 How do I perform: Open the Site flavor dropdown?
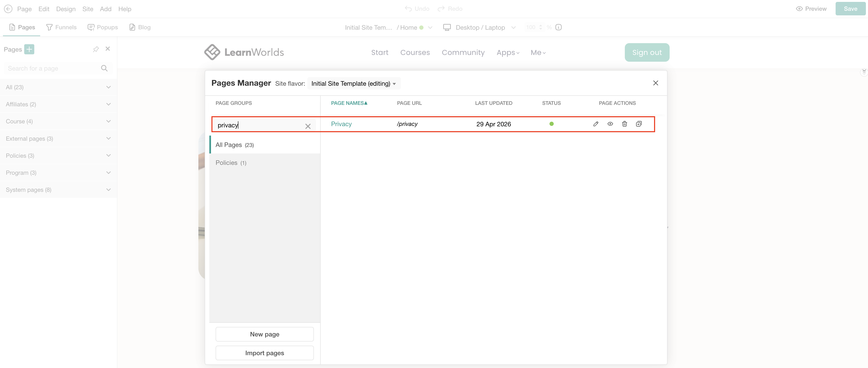point(353,83)
